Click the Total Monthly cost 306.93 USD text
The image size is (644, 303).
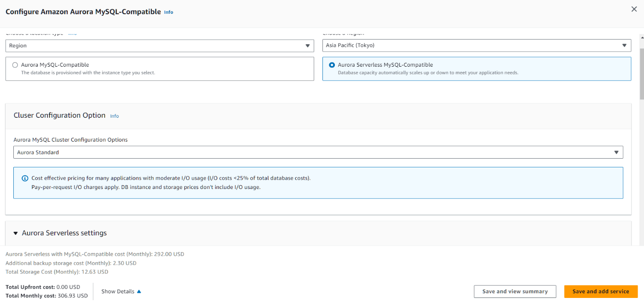(x=46, y=296)
